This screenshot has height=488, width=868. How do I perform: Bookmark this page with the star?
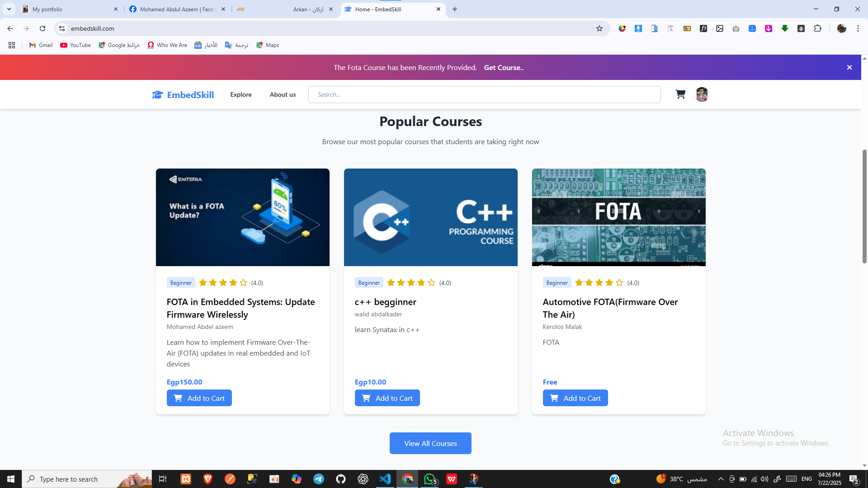tap(599, 28)
